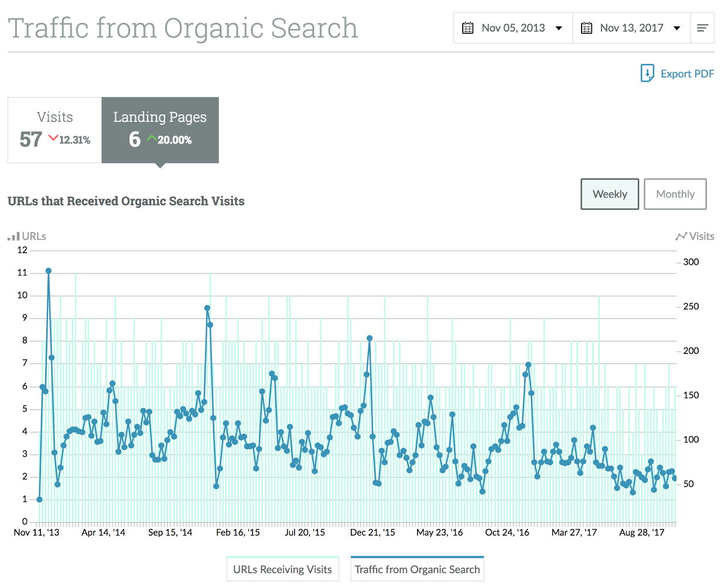Switch chart to Weekly view
The height and width of the screenshot is (586, 728).
click(x=610, y=194)
